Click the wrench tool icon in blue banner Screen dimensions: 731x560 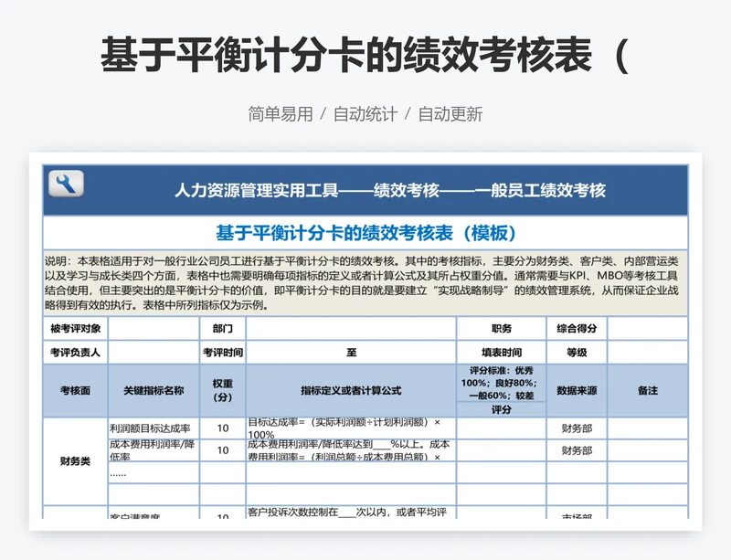click(x=66, y=184)
